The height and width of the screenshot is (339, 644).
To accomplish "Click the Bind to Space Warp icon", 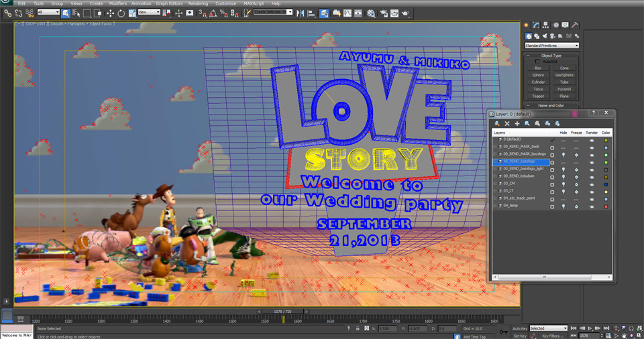I will 30,13.
